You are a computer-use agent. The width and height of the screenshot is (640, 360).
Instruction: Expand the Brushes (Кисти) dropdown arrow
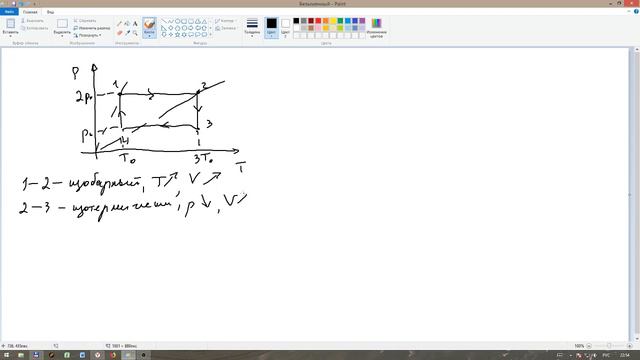[149, 36]
